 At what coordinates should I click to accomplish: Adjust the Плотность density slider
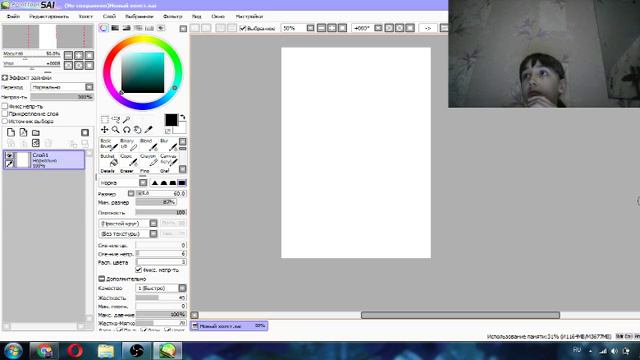pyautogui.click(x=161, y=212)
